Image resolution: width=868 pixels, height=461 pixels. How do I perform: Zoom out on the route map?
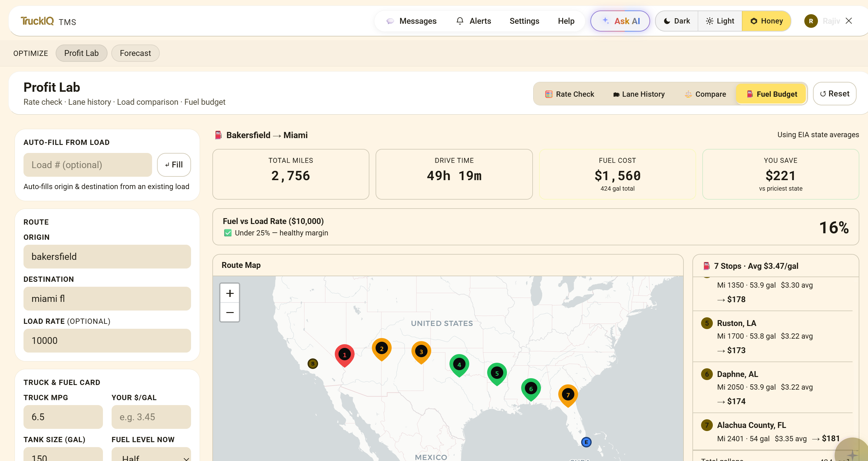tap(230, 312)
